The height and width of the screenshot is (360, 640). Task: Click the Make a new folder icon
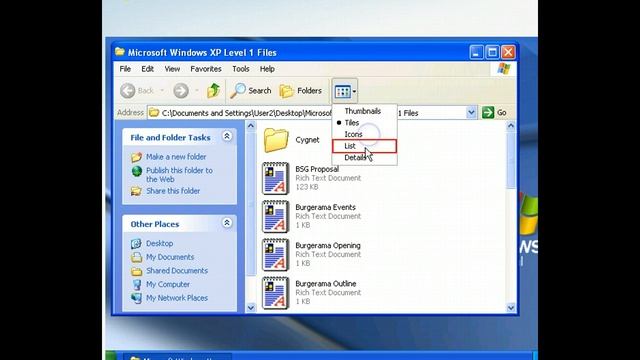pos(137,157)
